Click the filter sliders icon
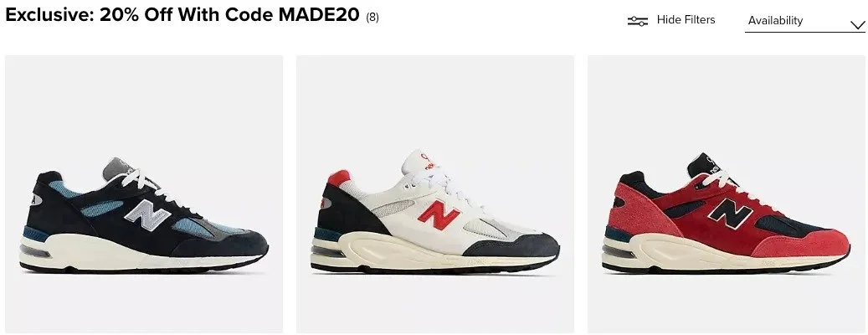Image resolution: width=868 pixels, height=335 pixels. (637, 21)
